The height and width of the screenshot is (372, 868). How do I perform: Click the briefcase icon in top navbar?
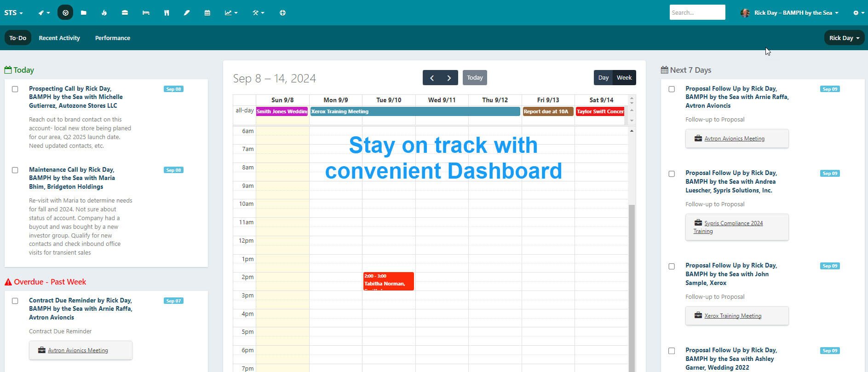pyautogui.click(x=125, y=13)
